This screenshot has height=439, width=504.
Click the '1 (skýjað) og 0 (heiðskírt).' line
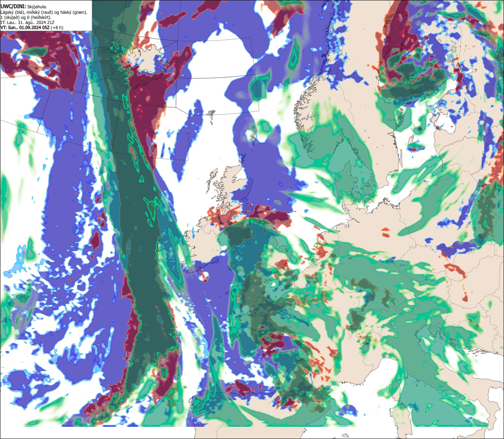pyautogui.click(x=26, y=17)
